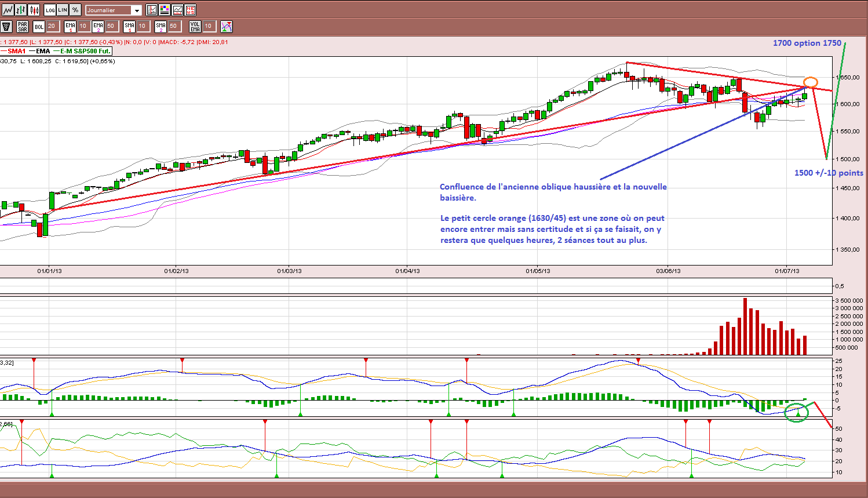Click EMA entry in chart legend
868x498 pixels.
point(43,51)
